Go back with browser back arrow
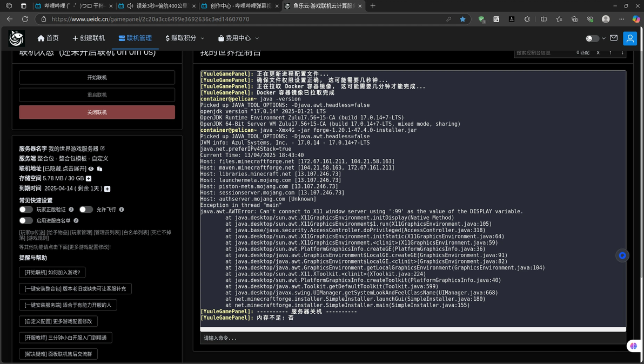Viewport: 644px width, 364px height. (9, 19)
